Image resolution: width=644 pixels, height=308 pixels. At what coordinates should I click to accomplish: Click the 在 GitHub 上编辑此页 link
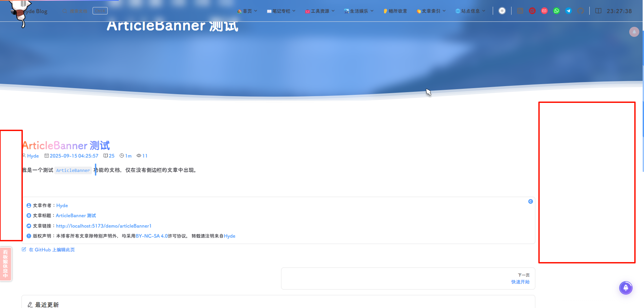pyautogui.click(x=51, y=250)
